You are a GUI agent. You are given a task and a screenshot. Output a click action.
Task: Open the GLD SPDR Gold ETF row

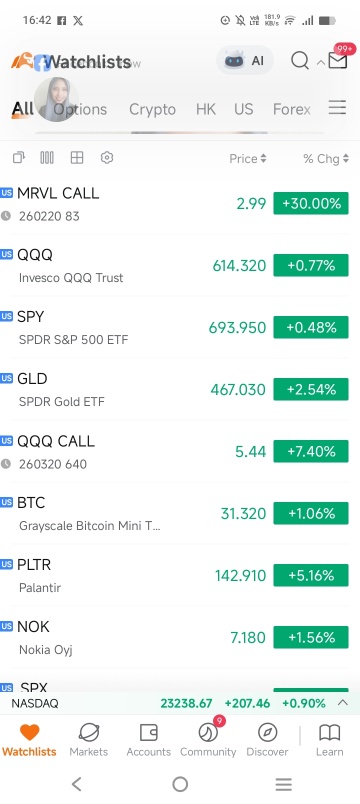coord(174,389)
